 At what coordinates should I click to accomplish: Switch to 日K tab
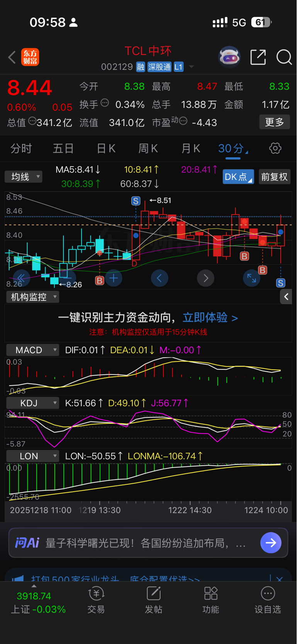(106, 149)
